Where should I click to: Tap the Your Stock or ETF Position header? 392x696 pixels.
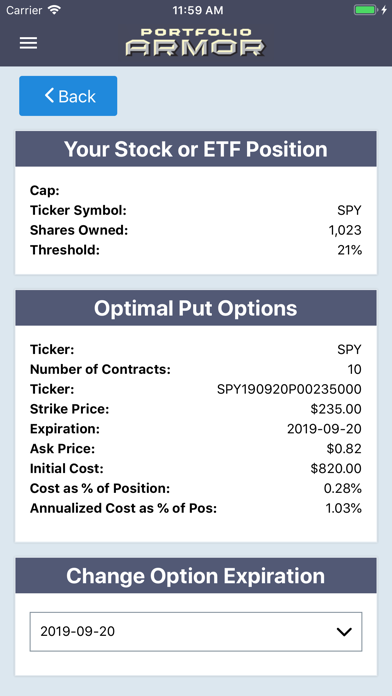tap(196, 149)
